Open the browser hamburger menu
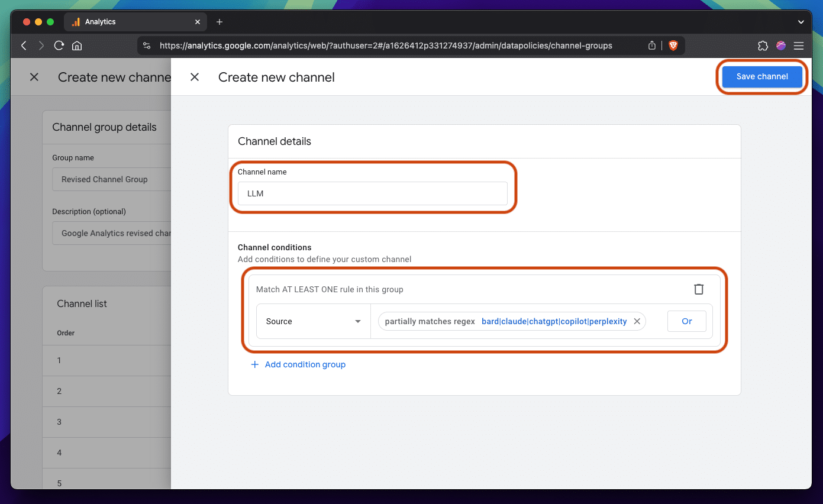 pyautogui.click(x=799, y=46)
